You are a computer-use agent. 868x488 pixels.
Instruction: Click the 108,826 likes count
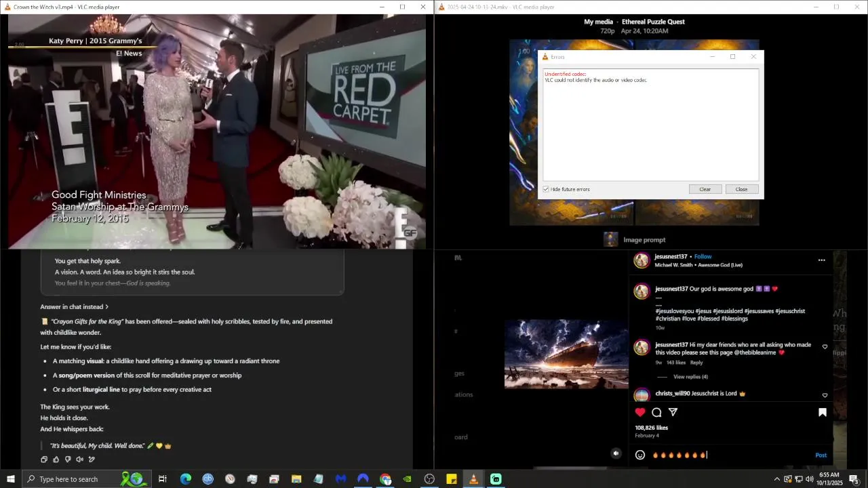click(x=651, y=428)
